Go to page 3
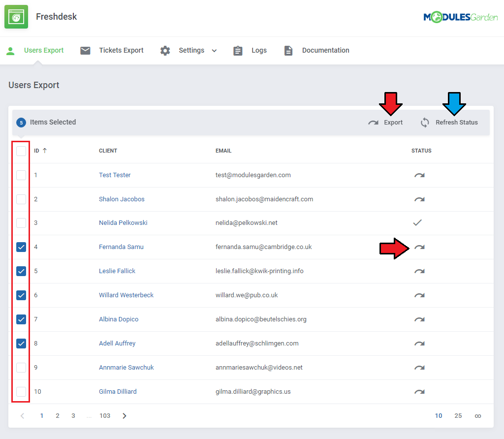Image resolution: width=504 pixels, height=439 pixels. point(73,416)
